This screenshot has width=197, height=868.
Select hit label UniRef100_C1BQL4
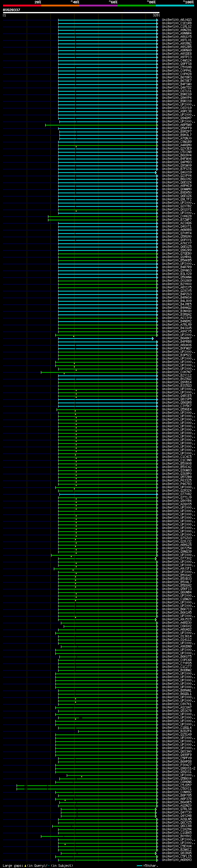[176, 728]
